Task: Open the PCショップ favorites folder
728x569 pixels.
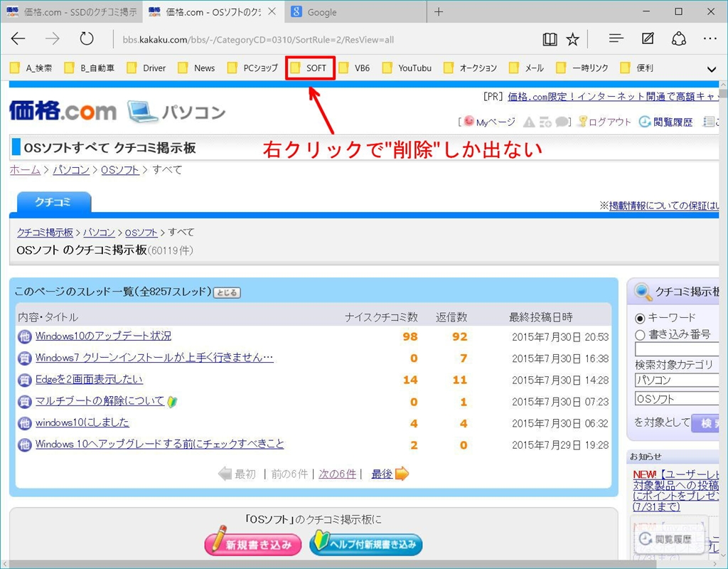Action: pyautogui.click(x=252, y=68)
